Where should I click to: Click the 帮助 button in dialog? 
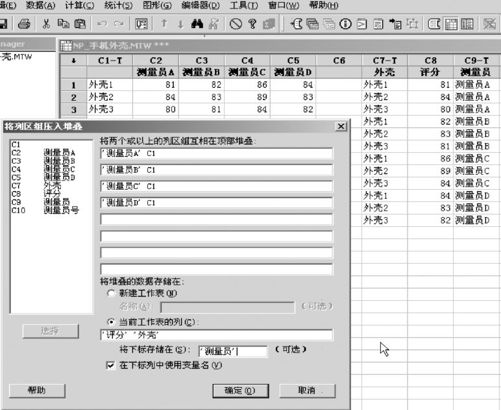point(37,390)
